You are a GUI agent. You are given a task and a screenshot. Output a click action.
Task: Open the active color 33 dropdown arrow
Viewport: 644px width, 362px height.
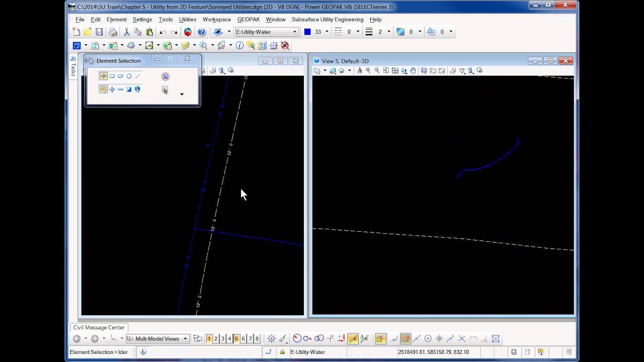[327, 32]
